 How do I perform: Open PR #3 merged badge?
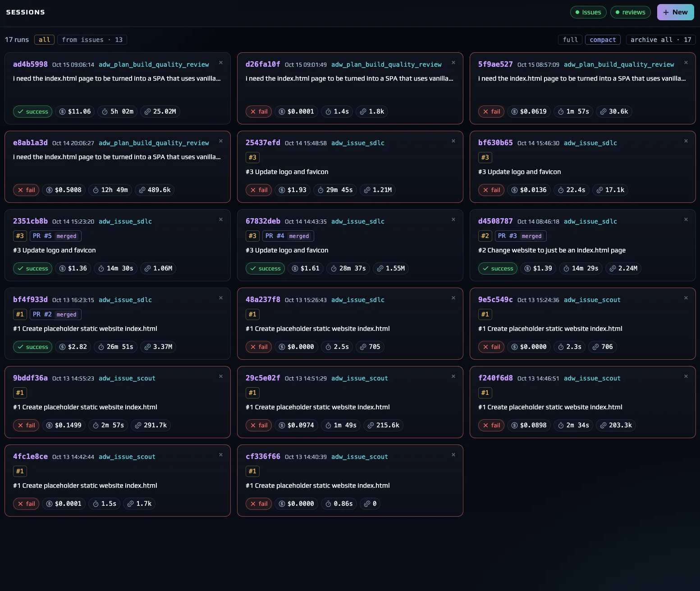point(521,236)
